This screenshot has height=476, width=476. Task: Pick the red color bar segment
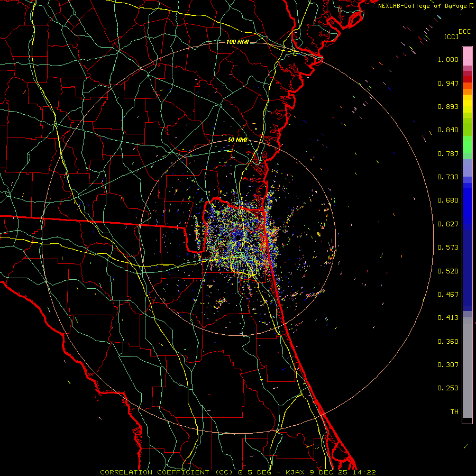coord(467,79)
